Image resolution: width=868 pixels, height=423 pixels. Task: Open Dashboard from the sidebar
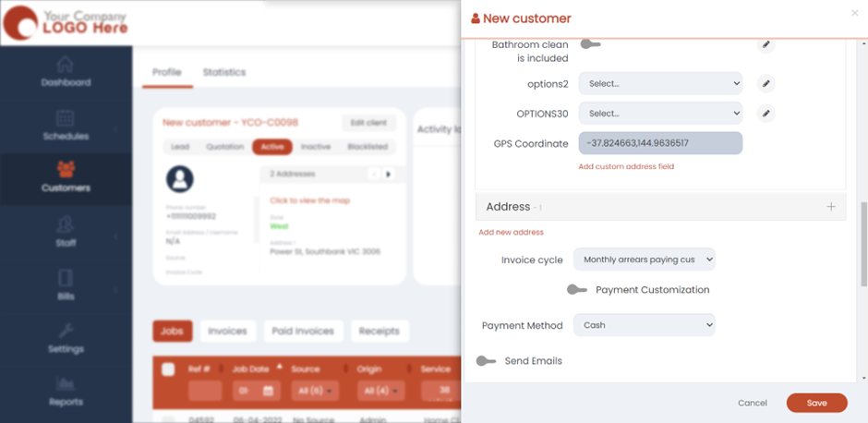click(x=66, y=72)
